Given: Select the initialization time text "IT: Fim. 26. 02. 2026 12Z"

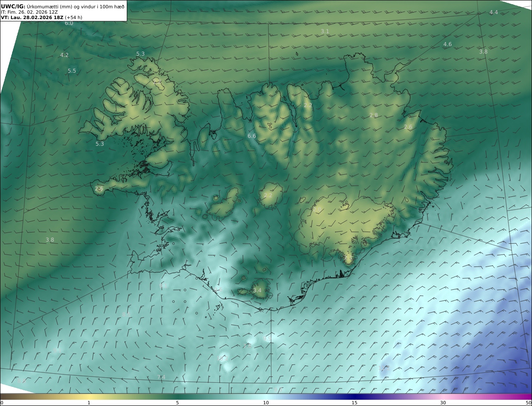Looking at the screenshot, I should coord(29,12).
